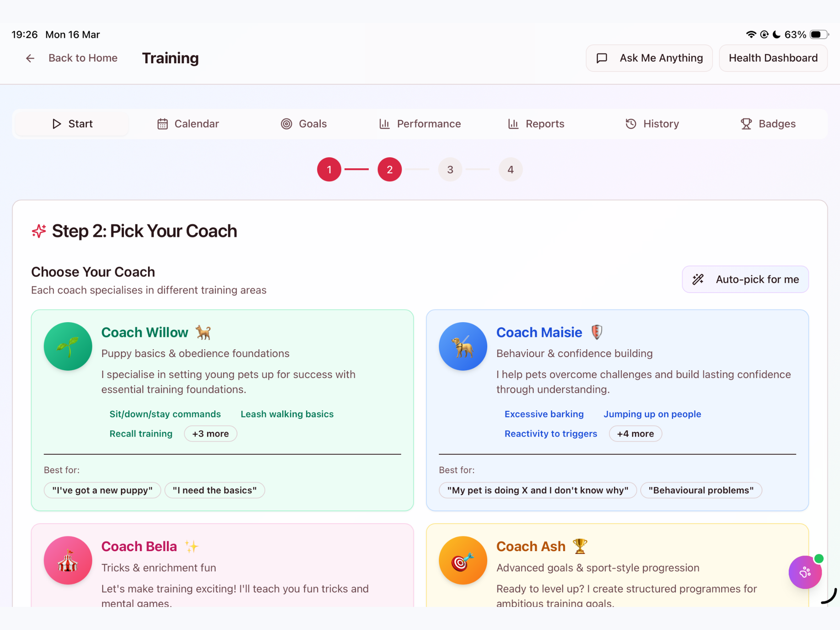Click the "Reactivity to triggers" tag
The height and width of the screenshot is (630, 840).
click(551, 433)
